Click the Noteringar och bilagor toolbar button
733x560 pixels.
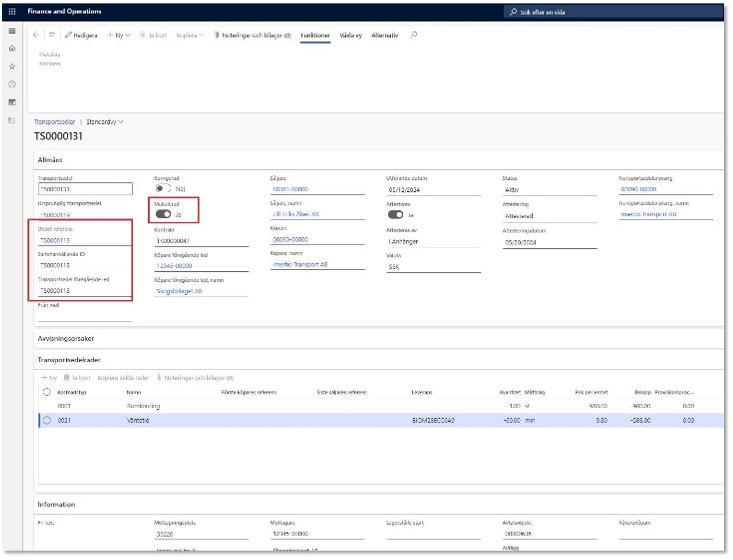(x=253, y=35)
